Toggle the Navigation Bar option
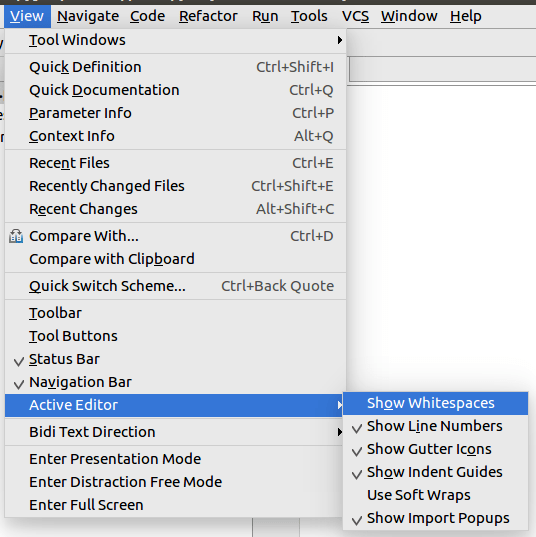Viewport: 536px width, 537px height. tap(175, 382)
